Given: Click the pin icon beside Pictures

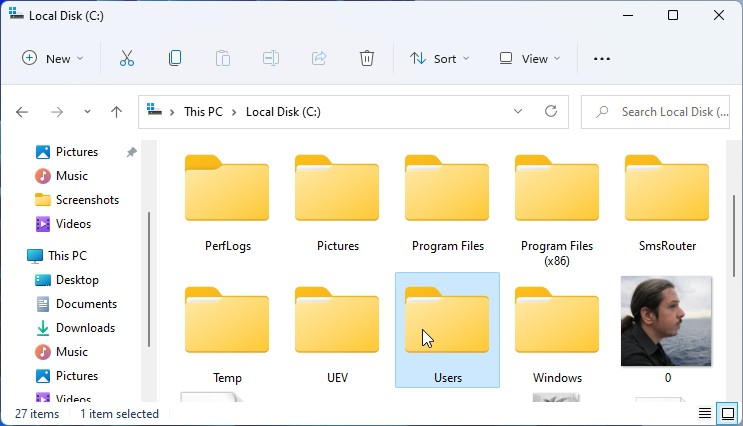Looking at the screenshot, I should (131, 152).
